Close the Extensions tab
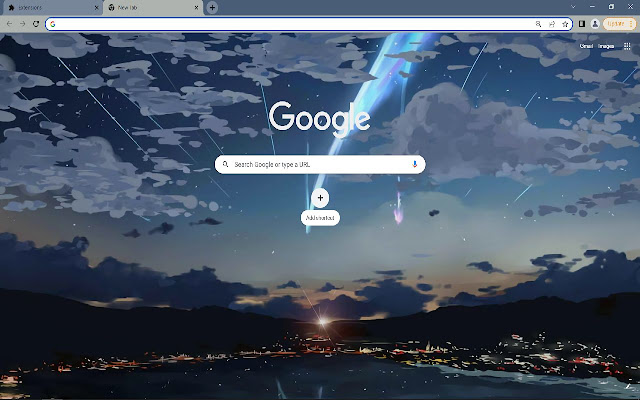Viewport: 640px width, 400px height. tap(97, 7)
